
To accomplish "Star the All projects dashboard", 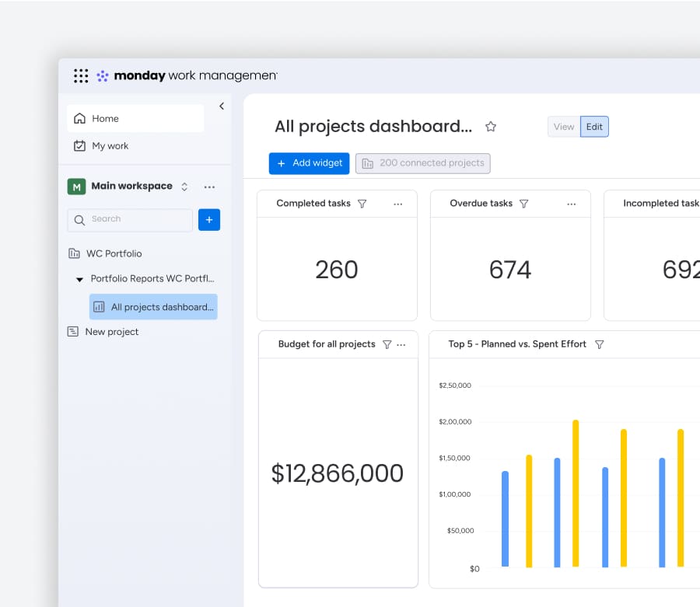I will pos(491,126).
